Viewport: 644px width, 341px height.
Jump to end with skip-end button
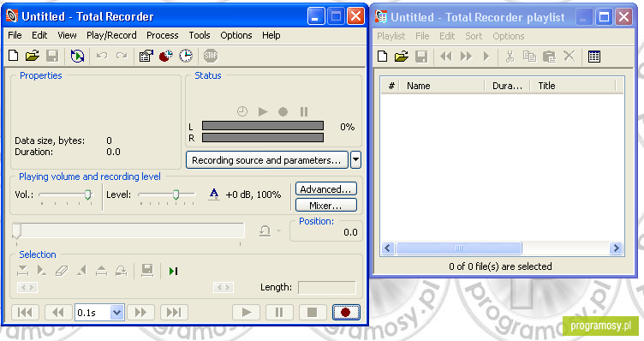[174, 313]
